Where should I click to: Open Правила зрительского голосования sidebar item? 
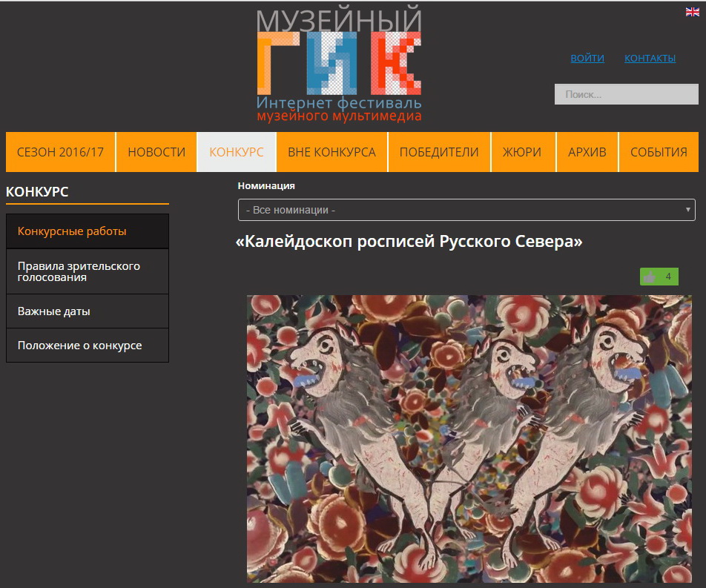(x=88, y=271)
